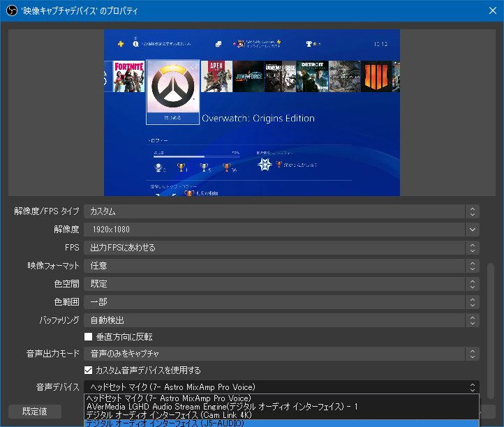Click the Black Ops IIII tile in preview
This screenshot has height=427, width=504.
coord(376,77)
